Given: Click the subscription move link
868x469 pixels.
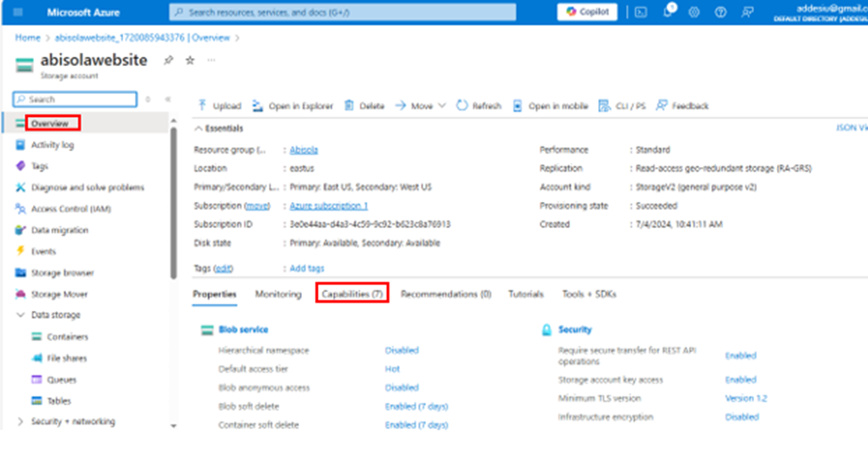Looking at the screenshot, I should [x=257, y=205].
